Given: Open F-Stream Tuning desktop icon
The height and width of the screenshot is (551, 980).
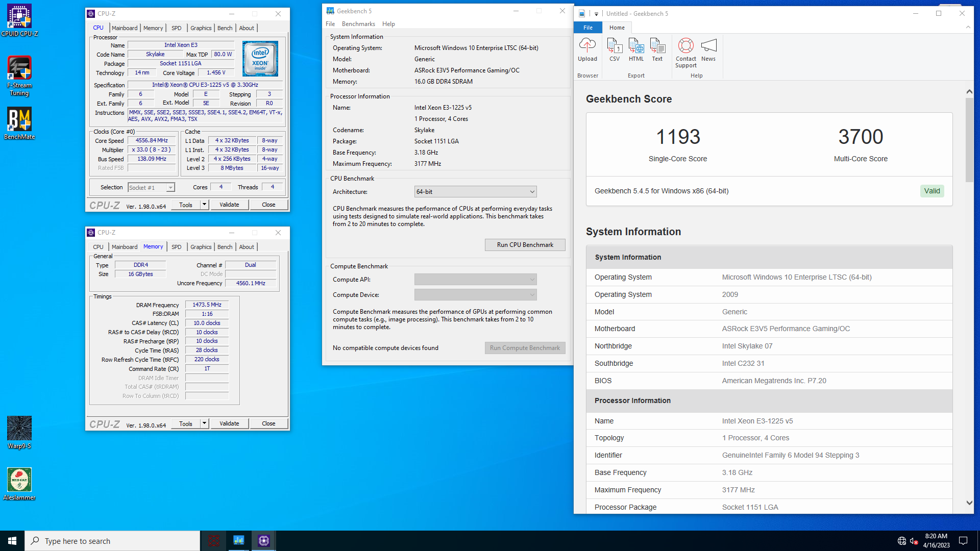Looking at the screenshot, I should pyautogui.click(x=19, y=76).
